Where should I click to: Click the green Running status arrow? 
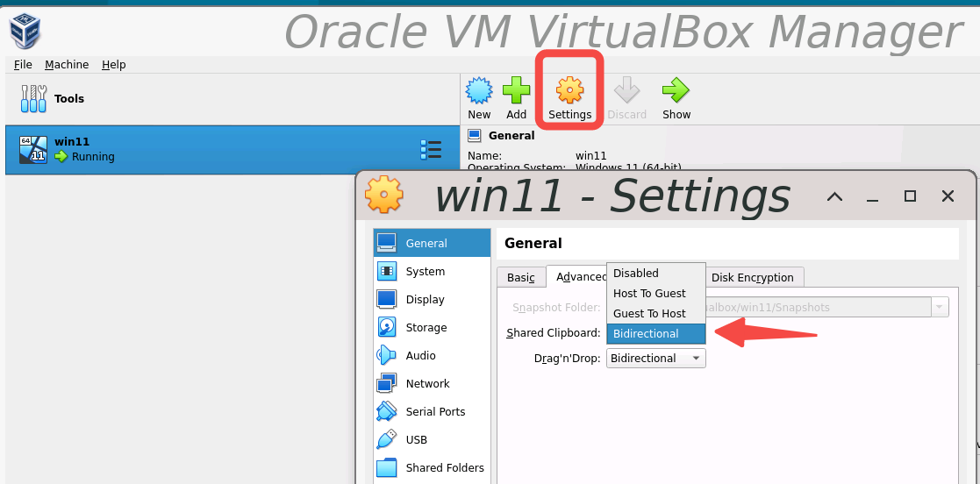point(61,157)
